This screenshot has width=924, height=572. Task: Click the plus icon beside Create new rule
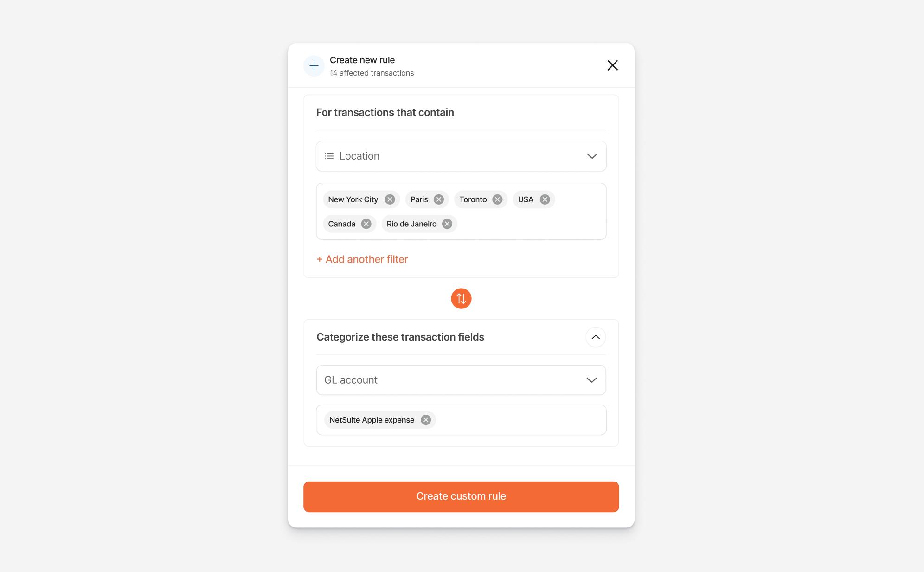pos(314,66)
